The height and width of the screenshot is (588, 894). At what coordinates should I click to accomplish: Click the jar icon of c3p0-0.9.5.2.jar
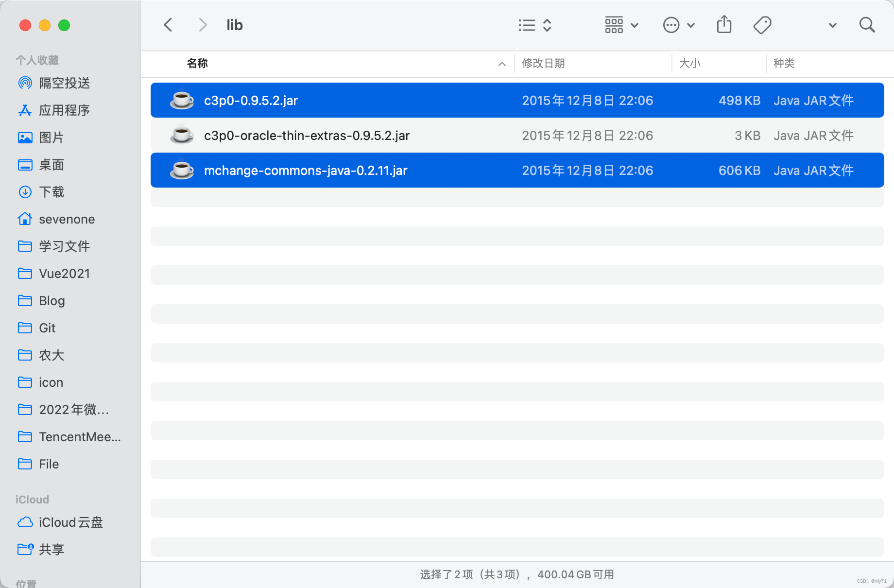coord(182,100)
